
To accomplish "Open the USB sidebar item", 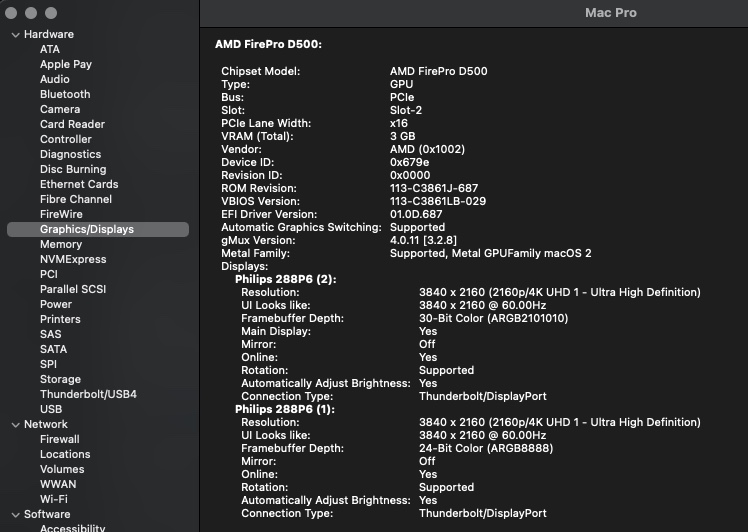I will 51,409.
